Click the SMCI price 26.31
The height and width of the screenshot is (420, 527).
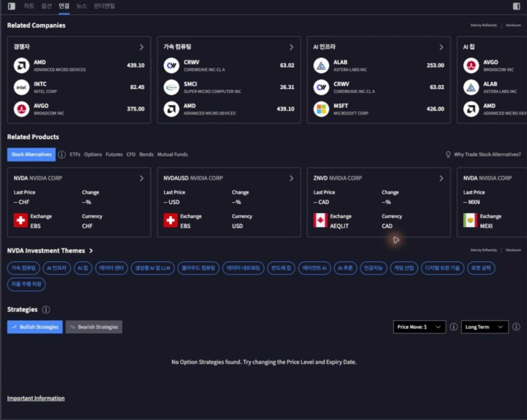click(287, 87)
